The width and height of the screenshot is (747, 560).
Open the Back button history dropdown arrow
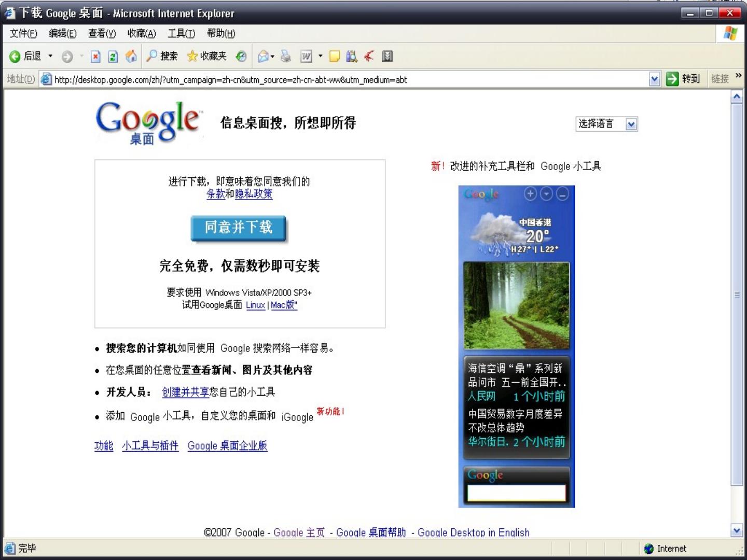click(x=50, y=56)
